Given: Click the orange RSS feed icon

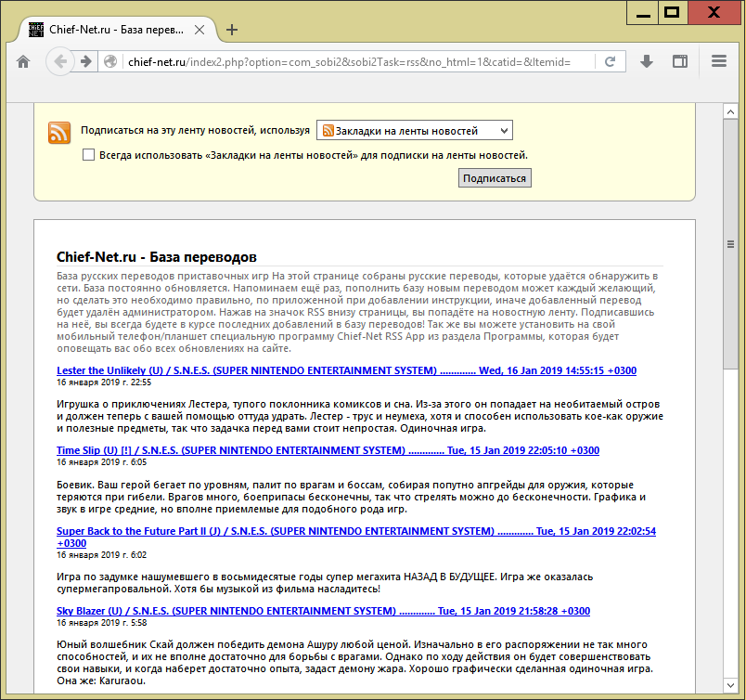Looking at the screenshot, I should [59, 133].
